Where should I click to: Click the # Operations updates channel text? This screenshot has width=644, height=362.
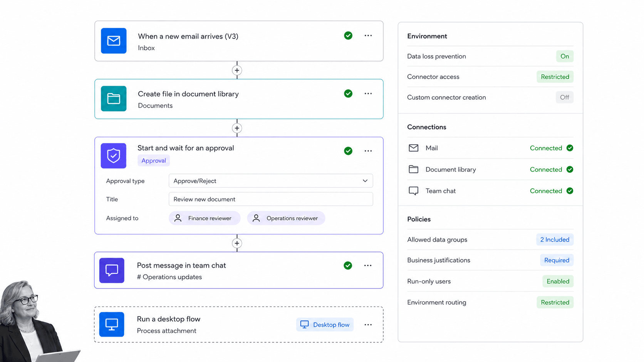[x=169, y=277]
